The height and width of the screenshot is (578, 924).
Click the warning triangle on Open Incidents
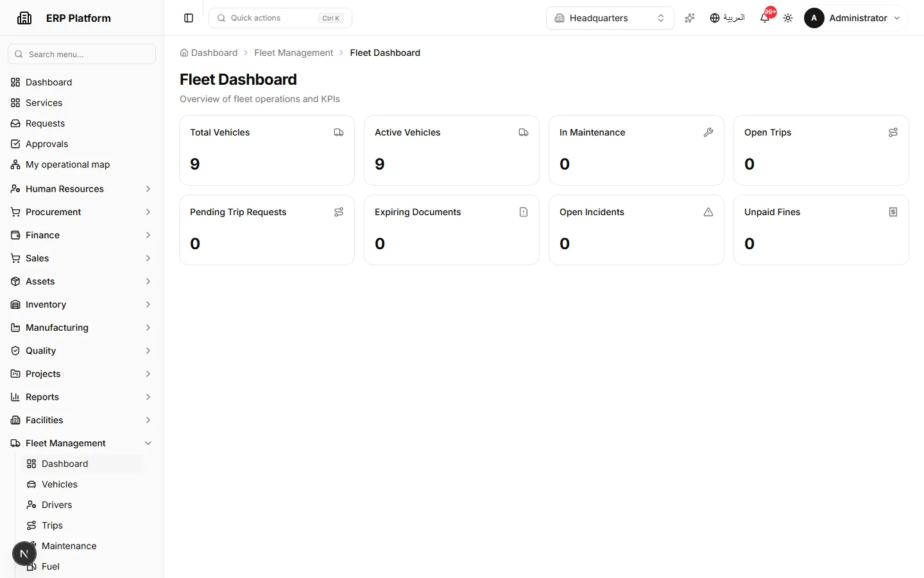[708, 212]
